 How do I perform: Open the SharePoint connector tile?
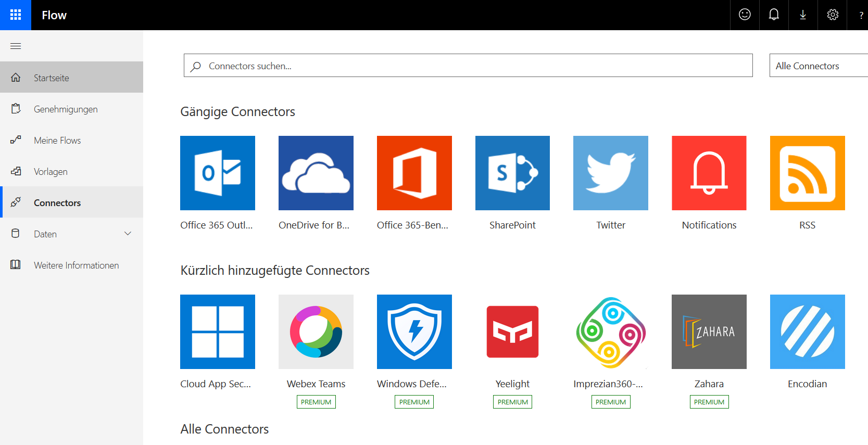coord(512,173)
